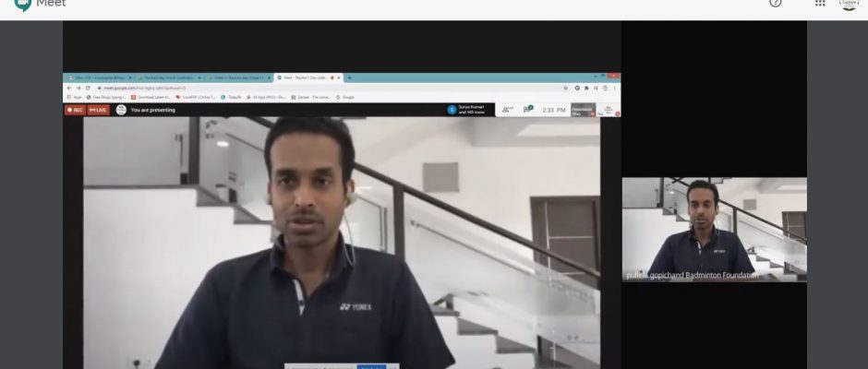This screenshot has width=868, height=369.
Task: Select the Gopichand Badminton Foundation video tile
Action: click(x=714, y=229)
